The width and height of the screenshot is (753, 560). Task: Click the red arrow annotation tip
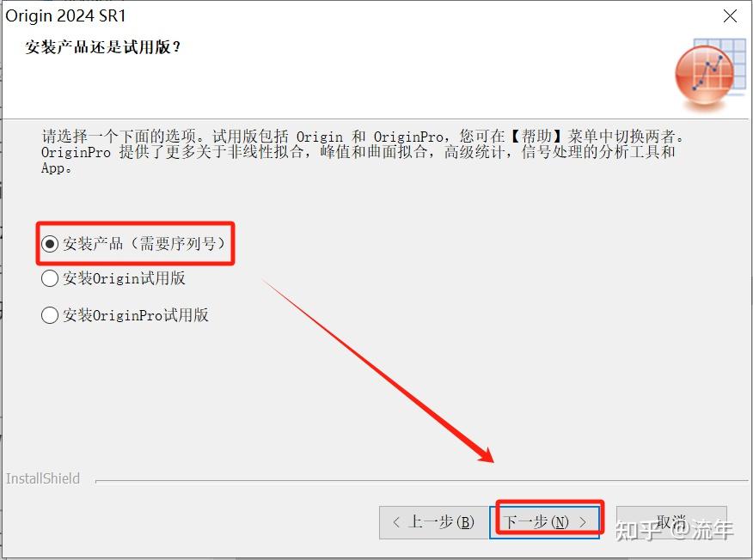(491, 460)
